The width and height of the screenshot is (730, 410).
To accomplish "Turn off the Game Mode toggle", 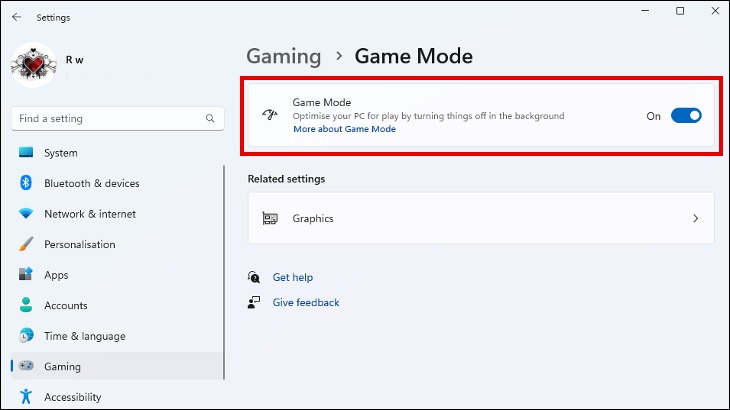I will tap(686, 115).
